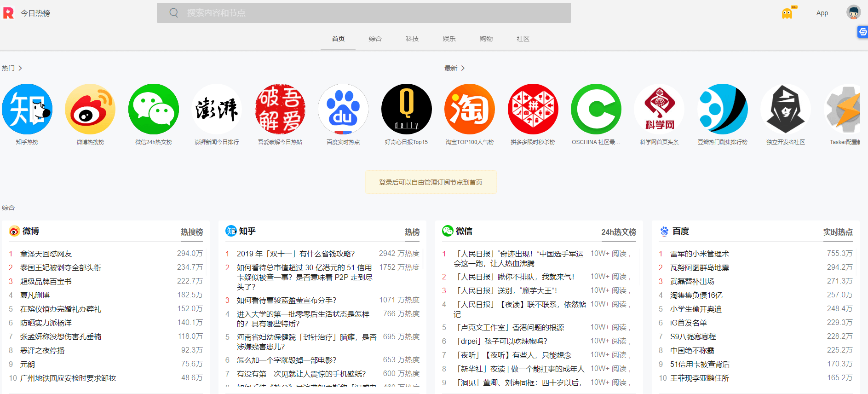
Task: Open the Taobao TOP100 popularity icon
Action: click(470, 109)
